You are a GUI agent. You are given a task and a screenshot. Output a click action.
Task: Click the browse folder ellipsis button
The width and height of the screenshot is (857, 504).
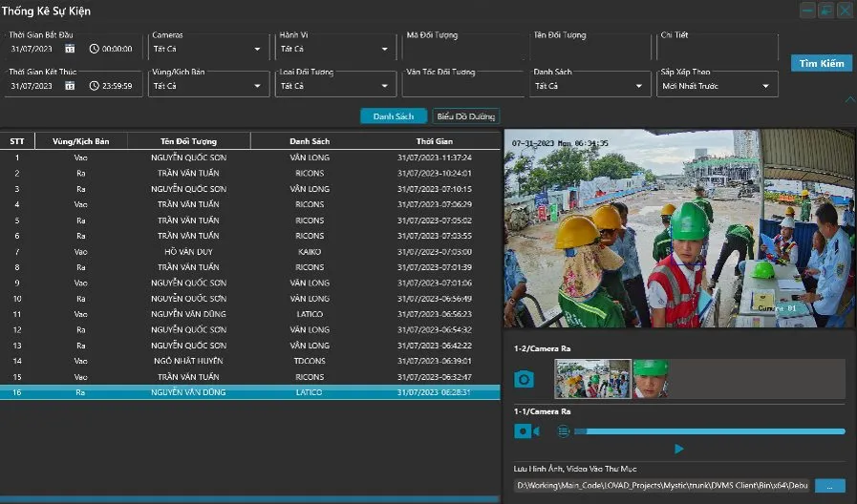[829, 486]
